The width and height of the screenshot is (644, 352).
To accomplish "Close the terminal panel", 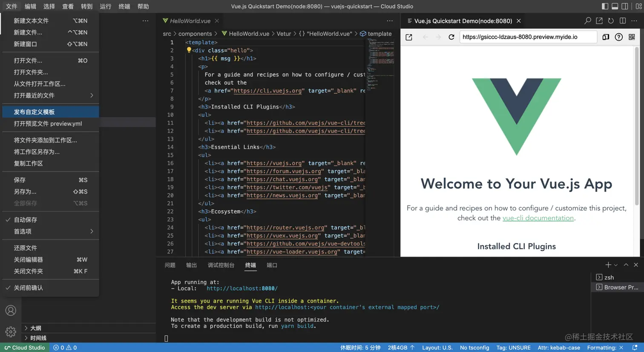I will click(x=636, y=265).
